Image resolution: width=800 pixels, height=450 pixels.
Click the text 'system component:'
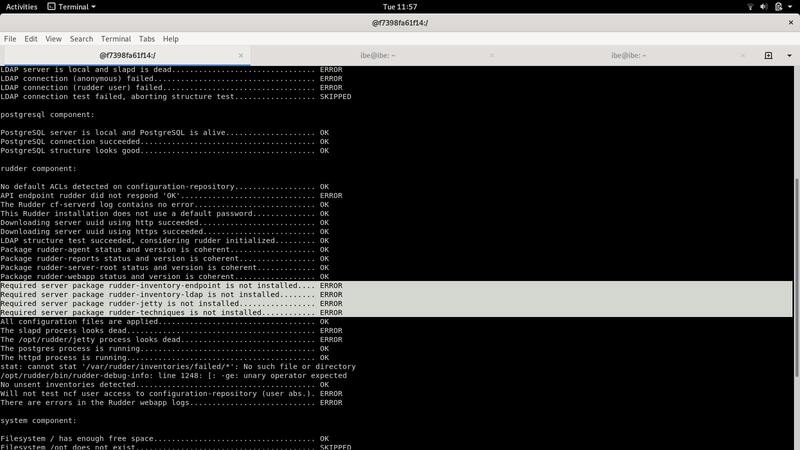pos(38,420)
